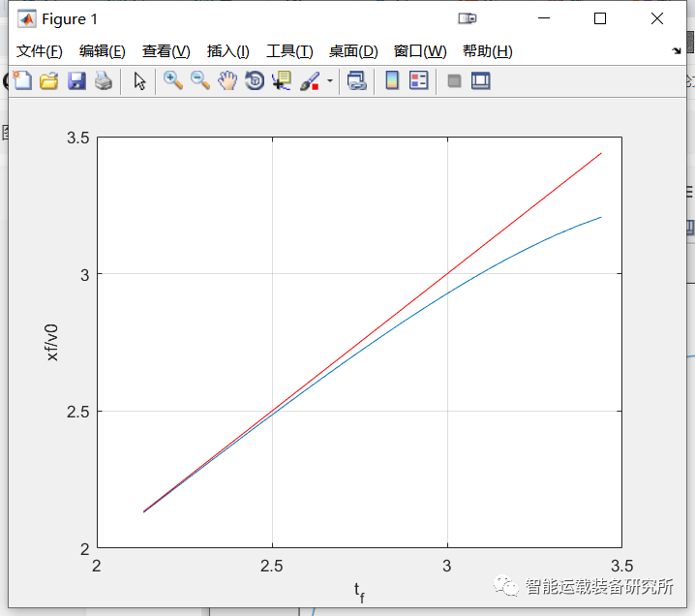Open the 文件(F) menu
This screenshot has width=695, height=616.
tap(40, 51)
